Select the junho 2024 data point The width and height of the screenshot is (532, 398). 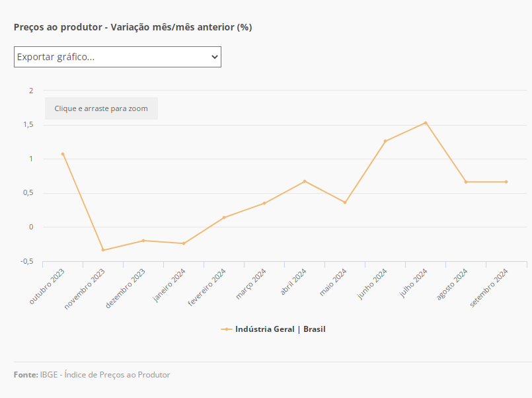point(385,141)
